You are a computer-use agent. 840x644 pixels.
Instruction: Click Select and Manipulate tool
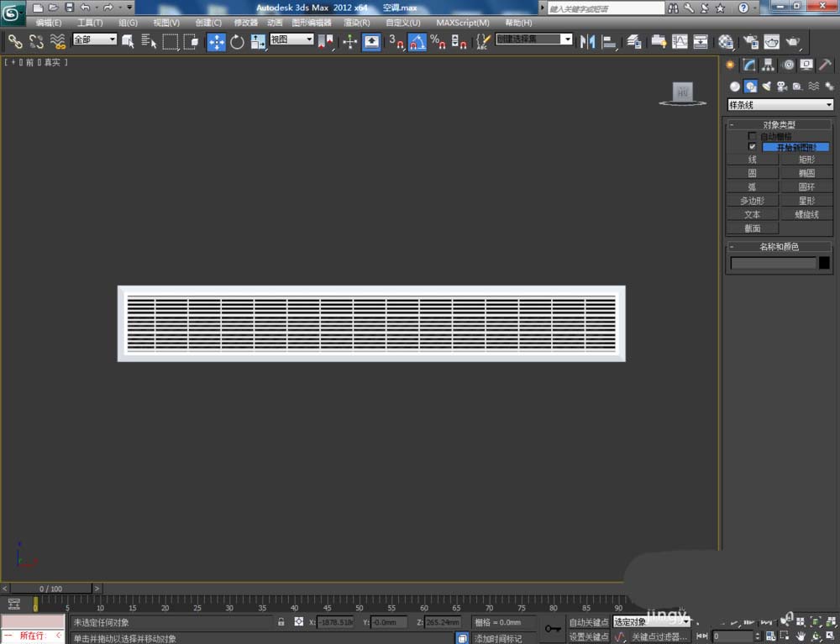(x=349, y=41)
